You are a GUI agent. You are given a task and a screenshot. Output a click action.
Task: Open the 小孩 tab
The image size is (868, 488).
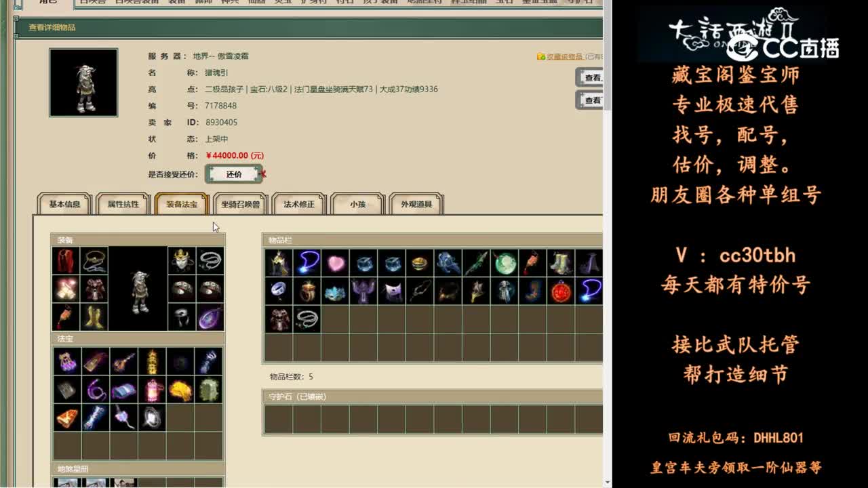click(357, 204)
